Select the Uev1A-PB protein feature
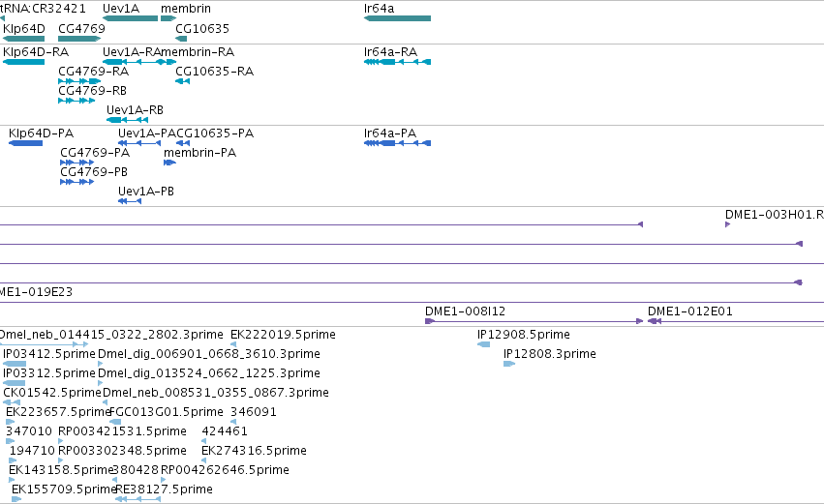 tap(130, 201)
